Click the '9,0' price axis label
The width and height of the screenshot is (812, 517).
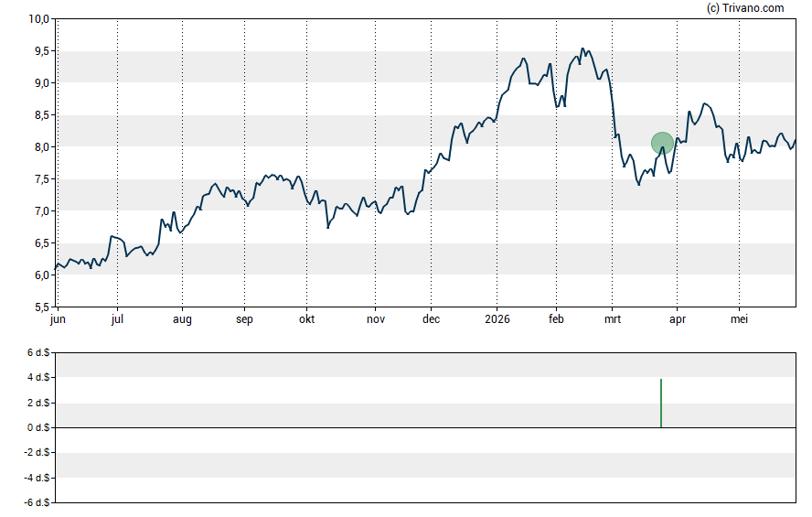point(42,83)
